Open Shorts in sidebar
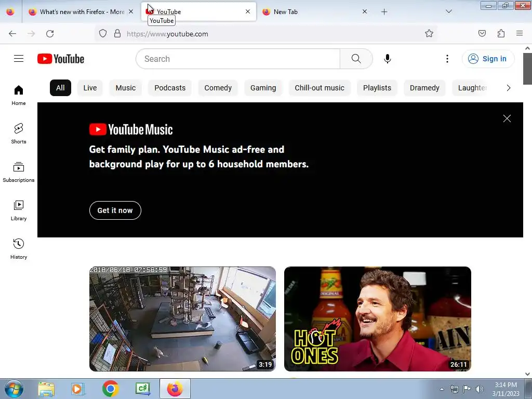Screen dimensions: 532x399 tap(19, 134)
